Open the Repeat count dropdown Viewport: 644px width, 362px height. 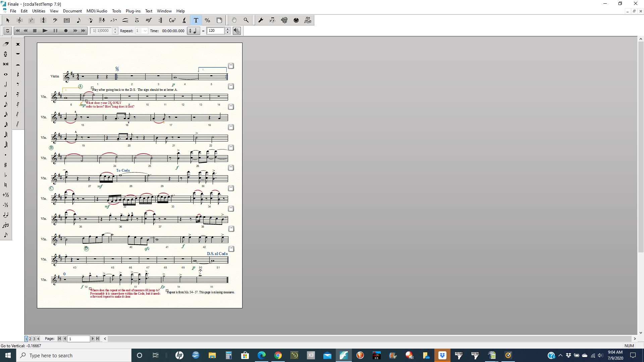tap(145, 31)
